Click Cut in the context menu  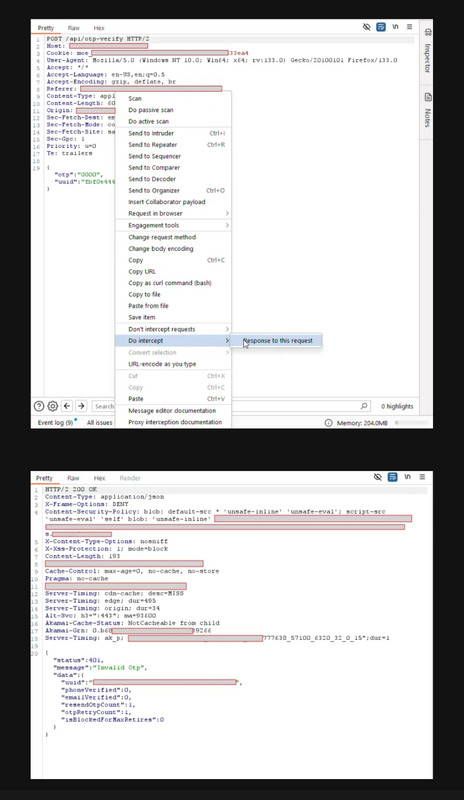pyautogui.click(x=173, y=376)
